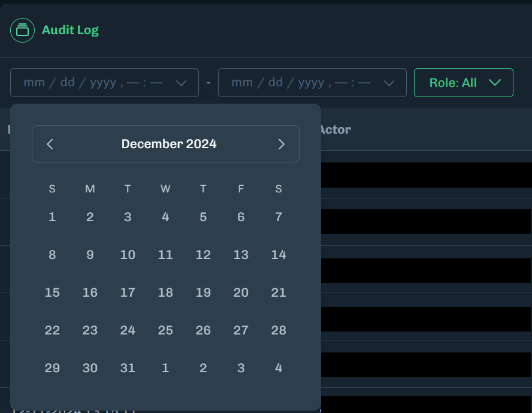Open the end date picker chevron

[389, 83]
